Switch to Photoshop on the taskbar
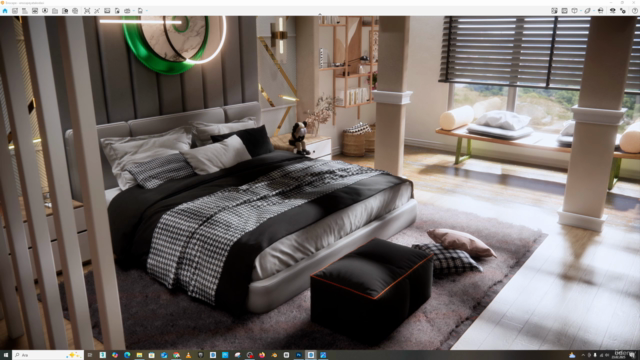The image size is (640, 360). click(x=299, y=355)
